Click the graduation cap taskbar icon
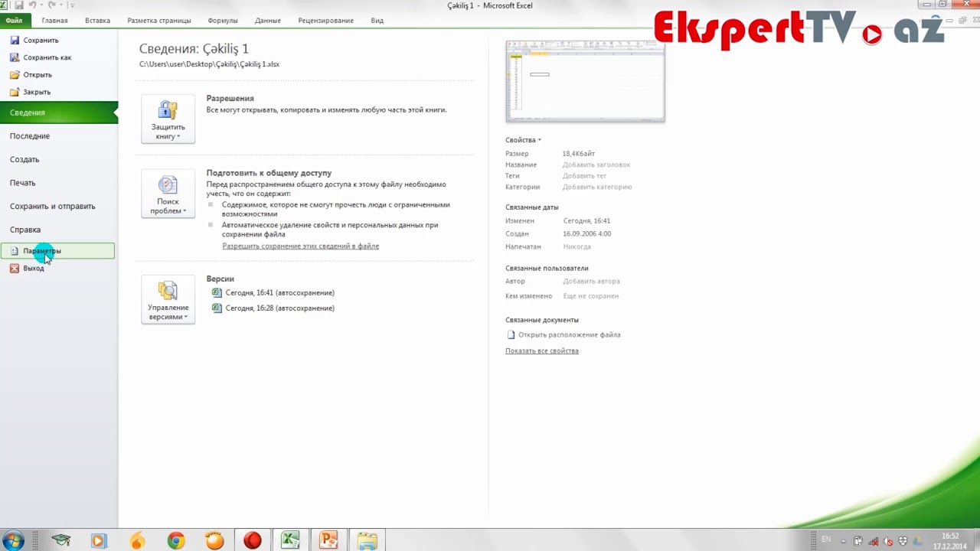The height and width of the screenshot is (551, 980). [x=61, y=540]
